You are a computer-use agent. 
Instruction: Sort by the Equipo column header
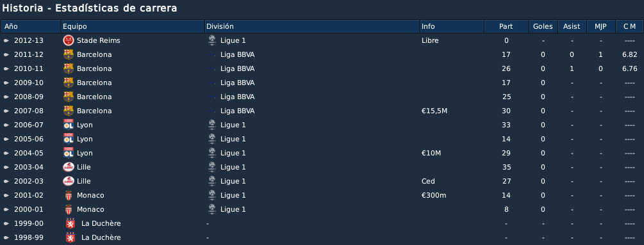[133, 26]
